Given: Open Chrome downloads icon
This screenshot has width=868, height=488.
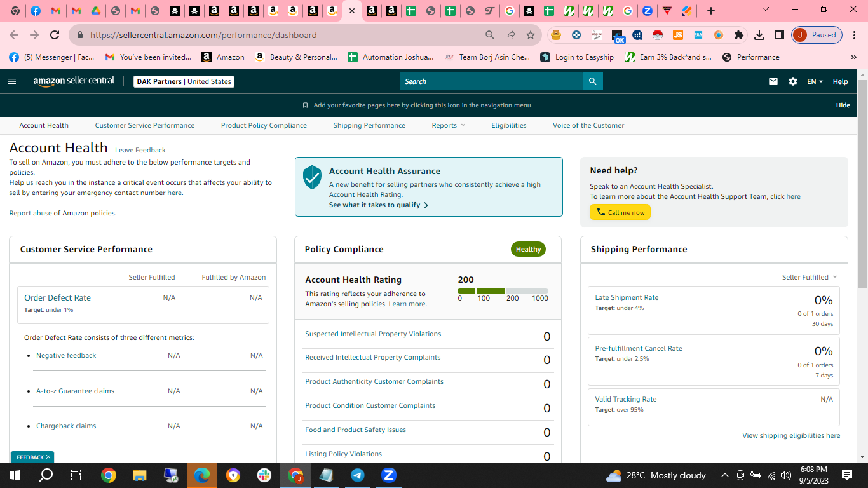Looking at the screenshot, I should tap(759, 35).
